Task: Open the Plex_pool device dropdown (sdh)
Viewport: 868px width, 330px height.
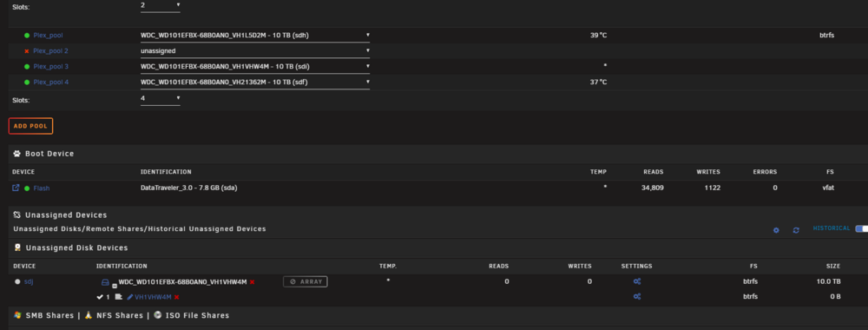Action: 255,36
